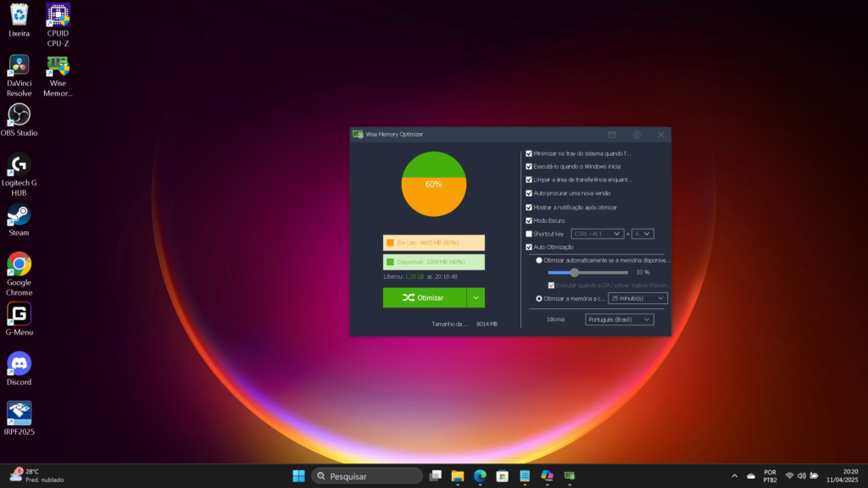
Task: Open the CTRL+ALT modifier dropdown
Action: 598,234
